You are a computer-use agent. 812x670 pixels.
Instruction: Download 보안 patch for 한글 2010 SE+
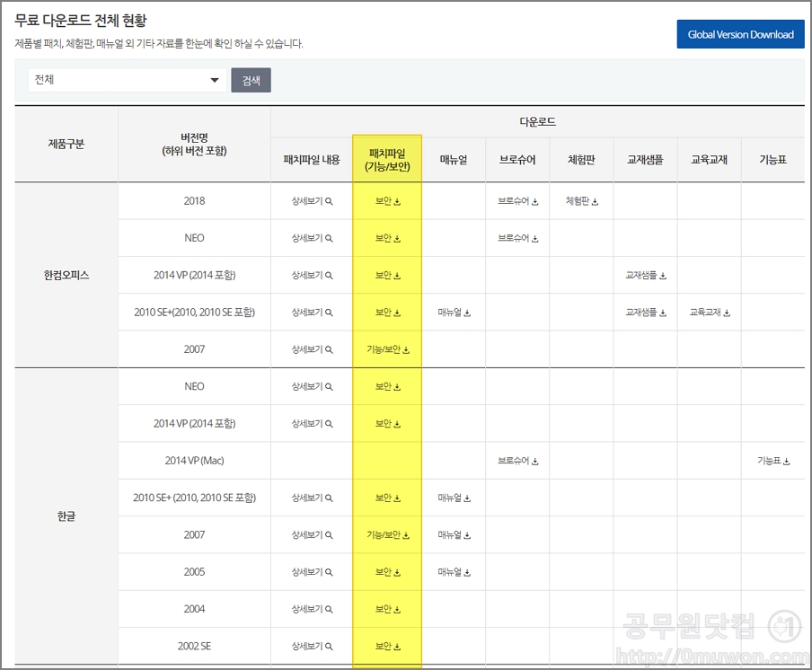pyautogui.click(x=388, y=498)
